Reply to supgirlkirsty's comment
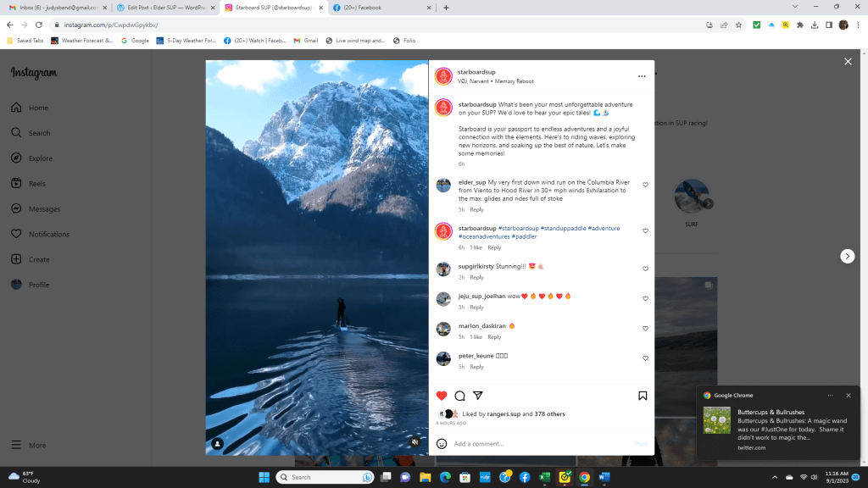The width and height of the screenshot is (868, 488). click(477, 278)
